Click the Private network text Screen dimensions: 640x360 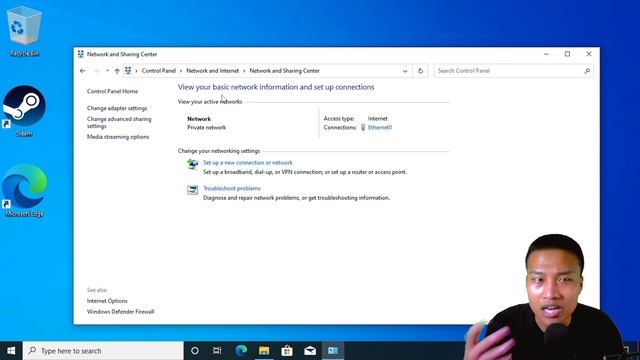(206, 127)
